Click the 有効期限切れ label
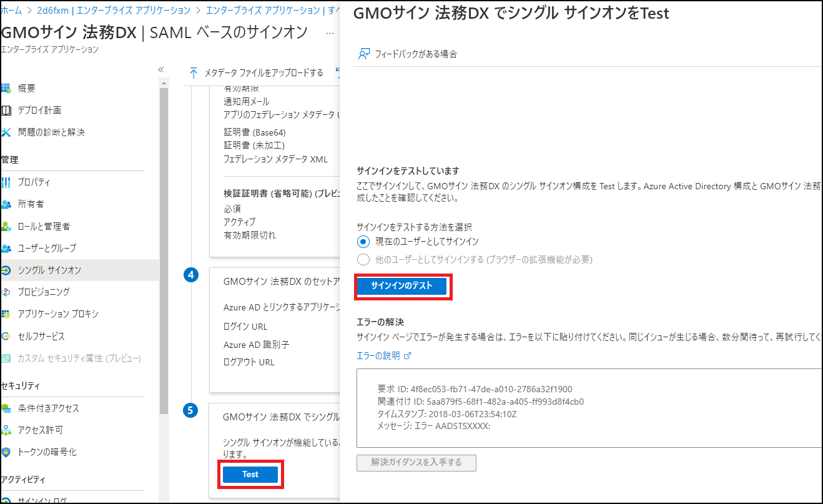The height and width of the screenshot is (504, 823). pos(250,235)
